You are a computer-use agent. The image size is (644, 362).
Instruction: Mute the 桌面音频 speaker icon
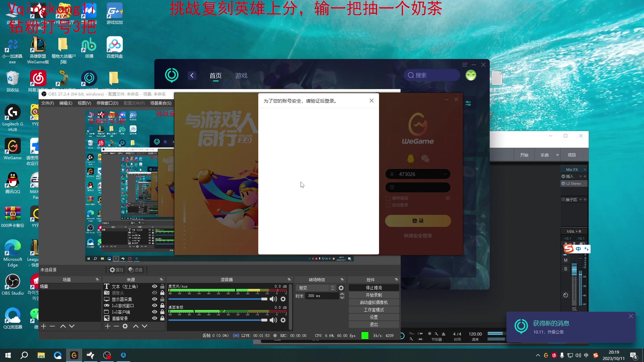coord(273,320)
